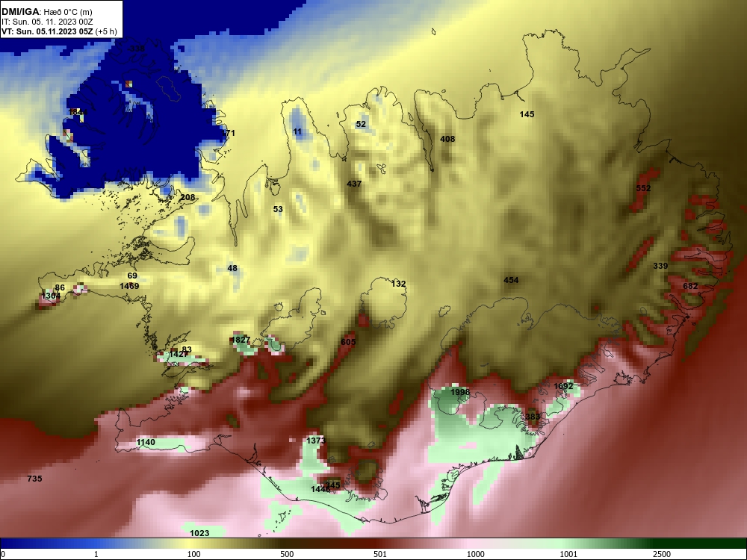Click the offshore value 1023
Screen dimensions: 747x560
pyautogui.click(x=199, y=533)
